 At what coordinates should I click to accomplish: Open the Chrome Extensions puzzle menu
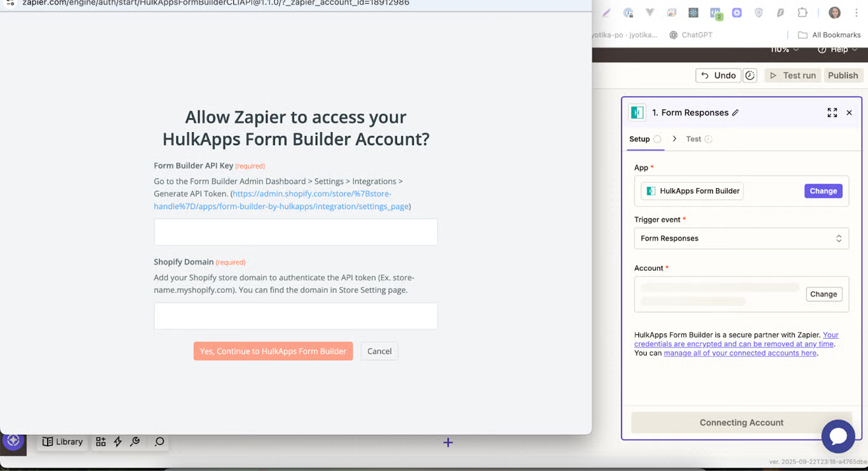(803, 13)
